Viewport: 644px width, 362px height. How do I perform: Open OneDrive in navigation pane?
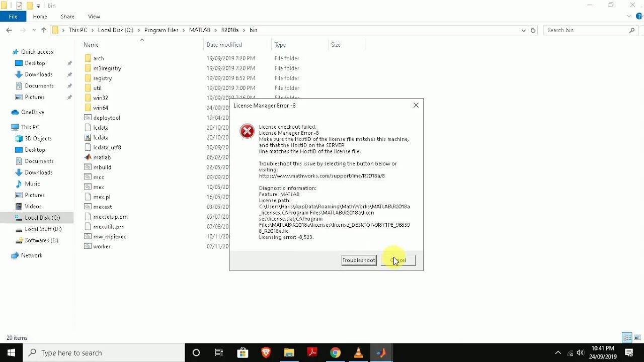pos(33,112)
